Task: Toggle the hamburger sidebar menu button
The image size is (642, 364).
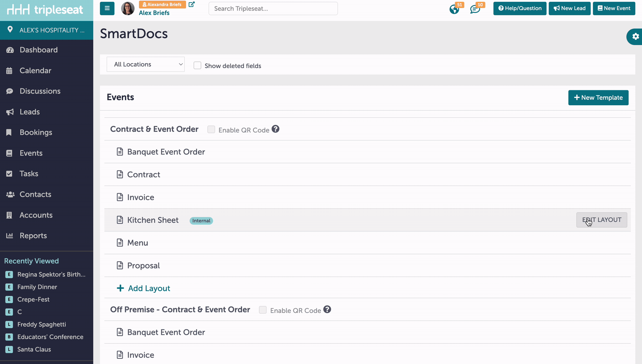Action: [107, 8]
